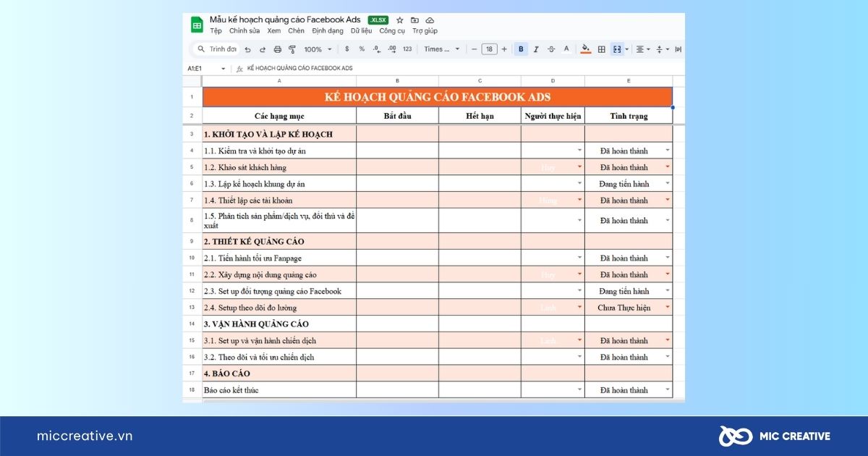868x456 pixels.
Task: Open the text wrapping icon at toolbar end
Action: point(678,49)
